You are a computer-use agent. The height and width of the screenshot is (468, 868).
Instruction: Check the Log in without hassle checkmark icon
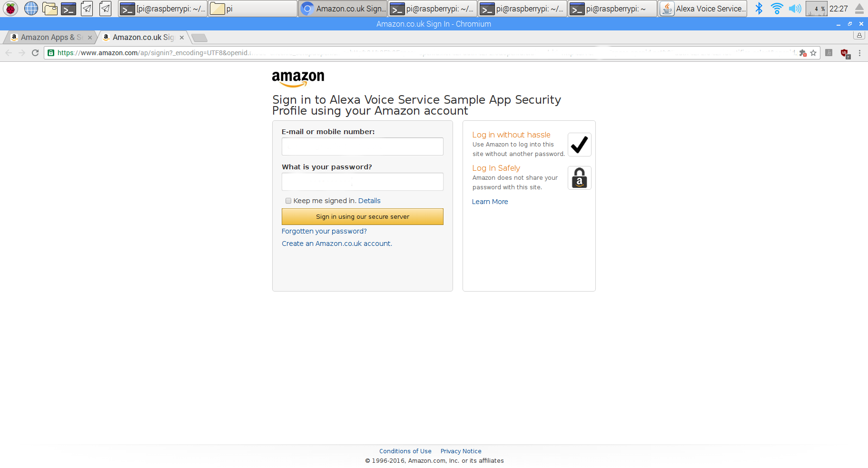[x=579, y=144]
